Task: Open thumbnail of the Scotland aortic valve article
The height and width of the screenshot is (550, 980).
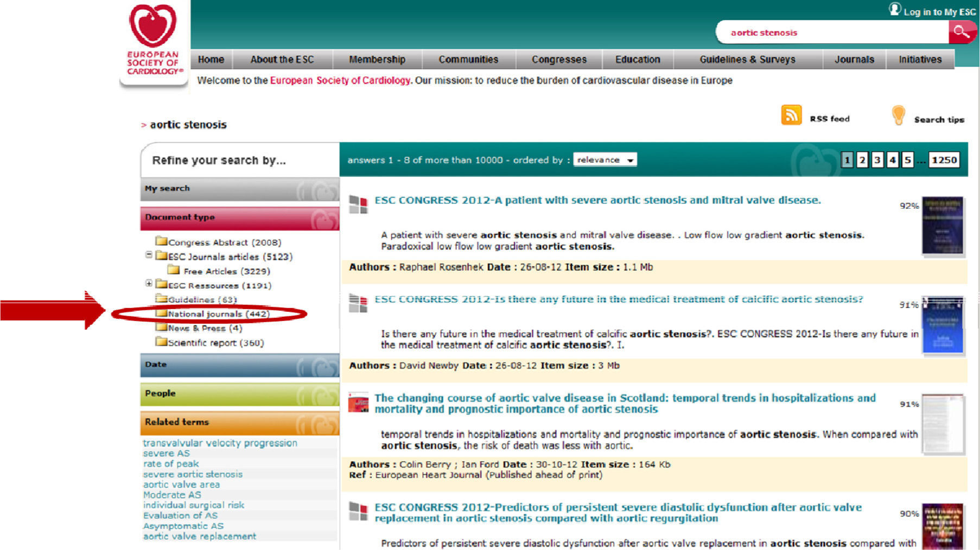Action: pyautogui.click(x=943, y=424)
